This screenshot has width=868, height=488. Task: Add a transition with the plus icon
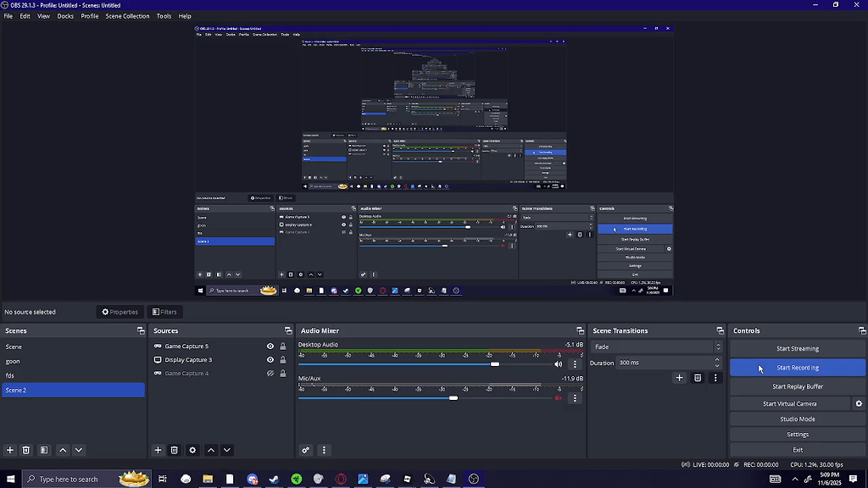point(678,377)
